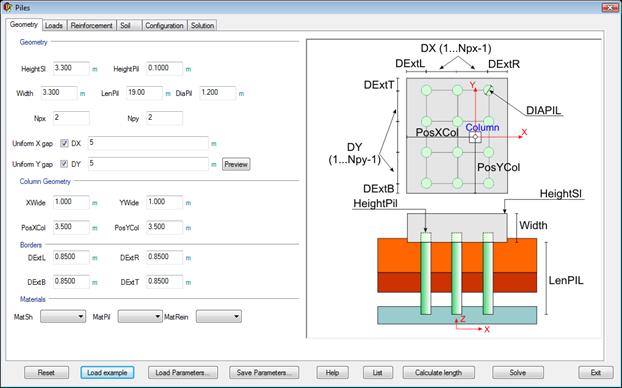
Task: Open the Configuration tab
Action: pyautogui.click(x=164, y=25)
